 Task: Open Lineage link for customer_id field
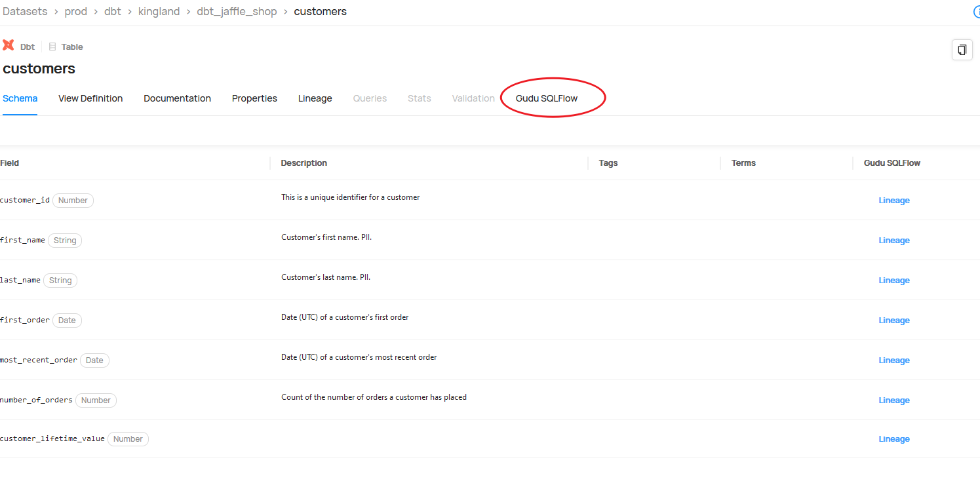pos(893,201)
